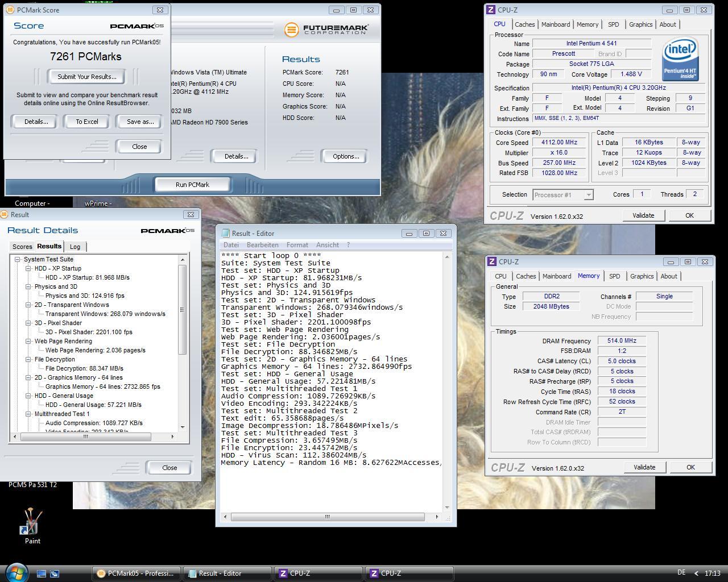Click Options button in PCMark05 window

[x=346, y=156]
